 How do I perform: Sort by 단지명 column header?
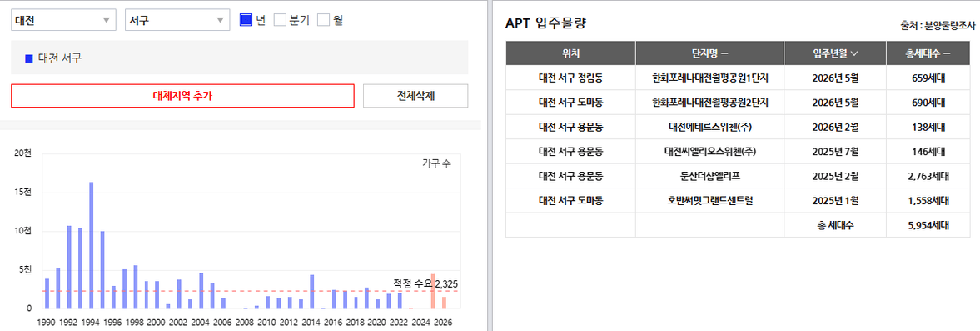[709, 53]
